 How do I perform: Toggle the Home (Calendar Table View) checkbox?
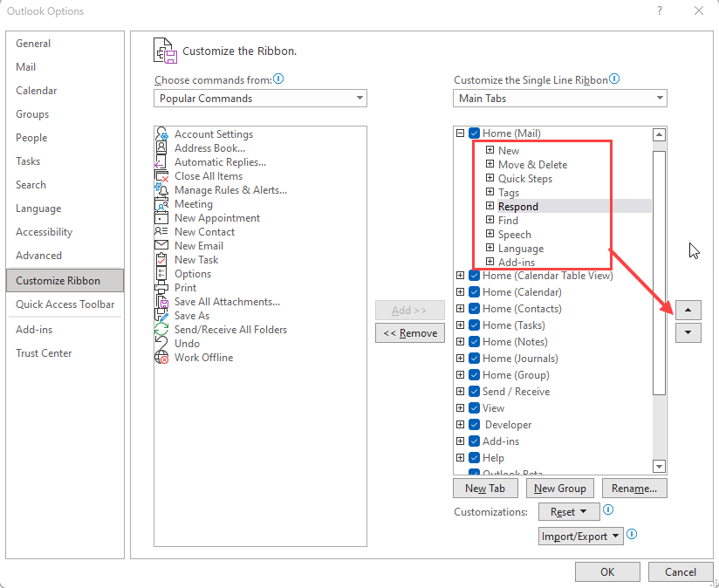(475, 276)
